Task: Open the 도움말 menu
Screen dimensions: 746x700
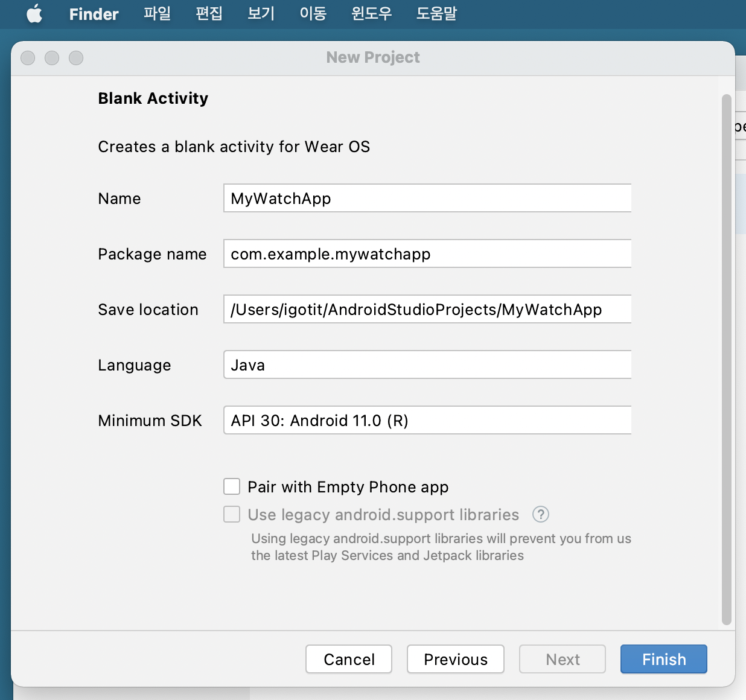Action: (x=436, y=13)
